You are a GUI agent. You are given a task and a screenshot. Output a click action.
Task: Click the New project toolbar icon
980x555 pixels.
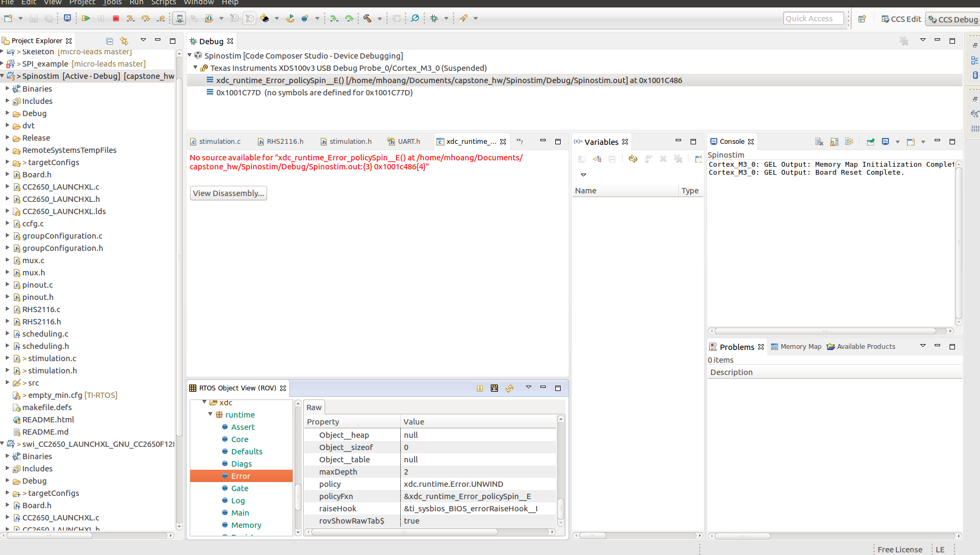(x=8, y=19)
